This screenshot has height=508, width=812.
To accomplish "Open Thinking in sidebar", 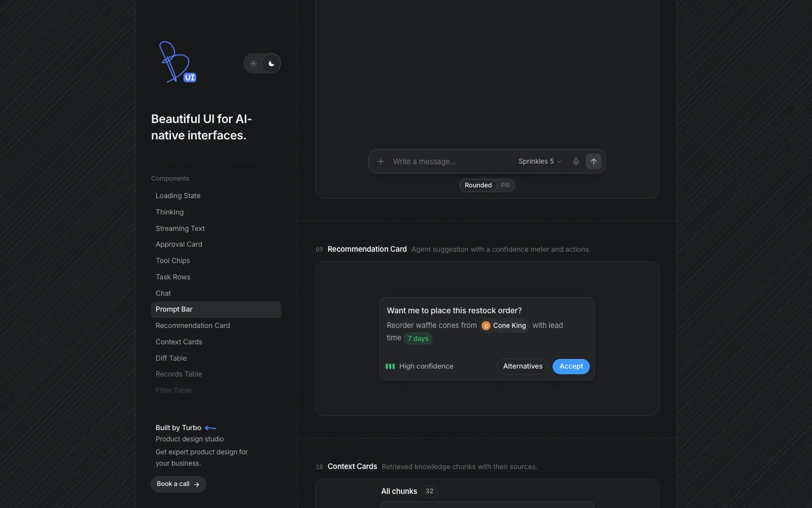I will pos(216,212).
